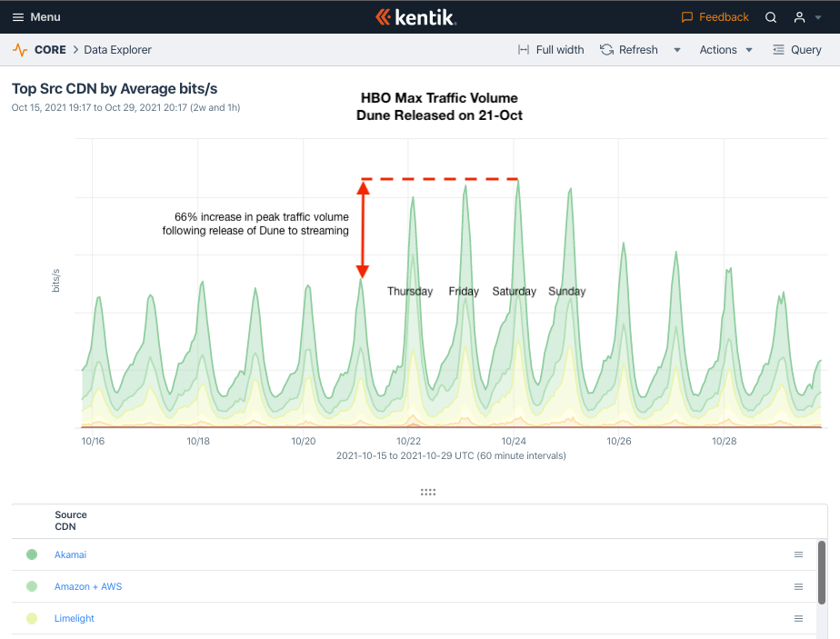The width and height of the screenshot is (840, 639).
Task: Open the Amazon + AWS link
Action: (x=88, y=586)
